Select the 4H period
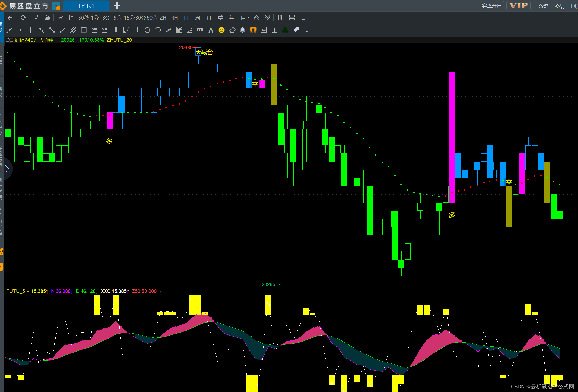Screen dimensions: 578x392 coord(174,18)
